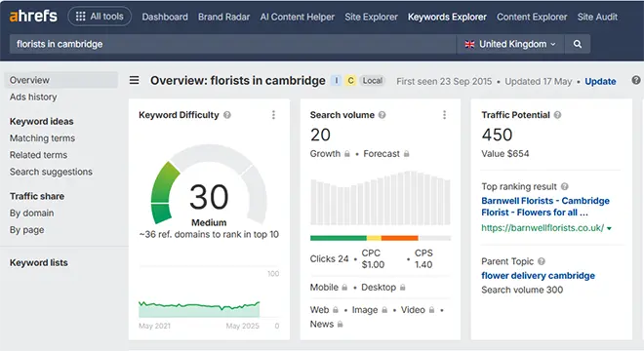Click the yellow C intent badge
644x351 pixels.
point(350,81)
